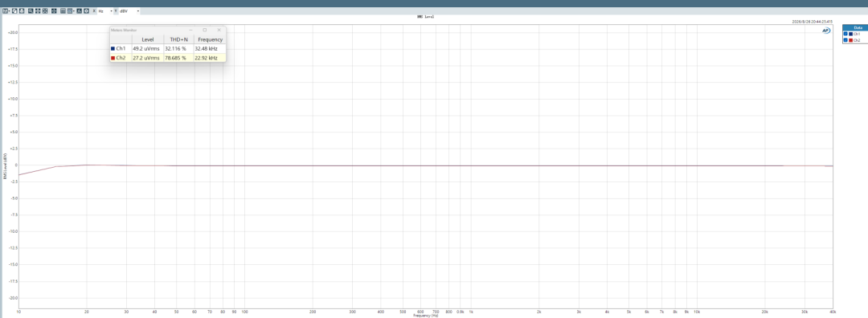Click the -20.0 y-axis tick label
This screenshot has height=318, width=868.
pos(14,298)
